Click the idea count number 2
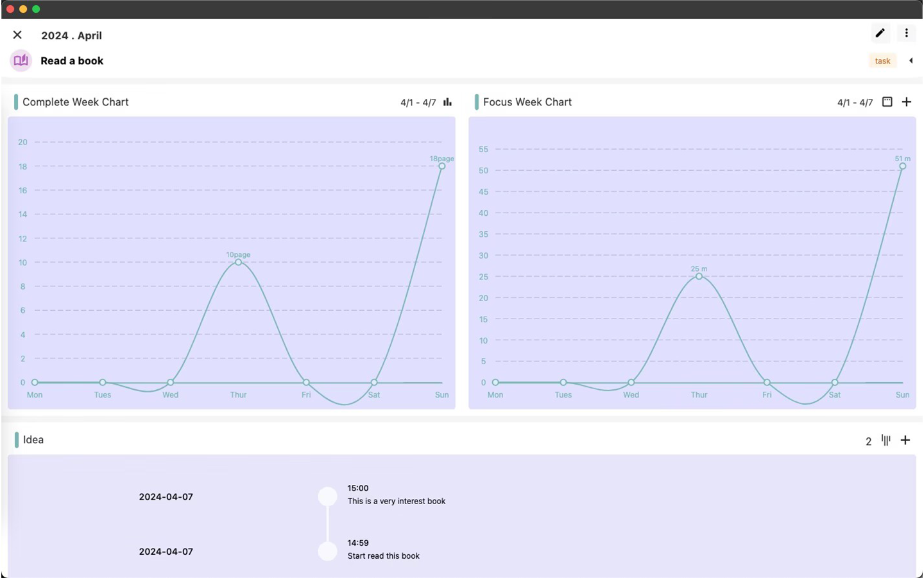This screenshot has height=578, width=924. point(868,441)
